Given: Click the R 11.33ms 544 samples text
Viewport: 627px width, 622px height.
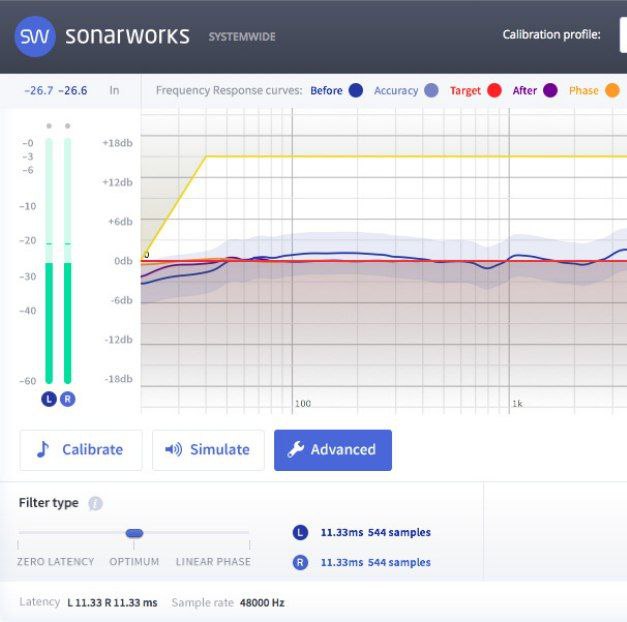Looking at the screenshot, I should click(x=375, y=562).
